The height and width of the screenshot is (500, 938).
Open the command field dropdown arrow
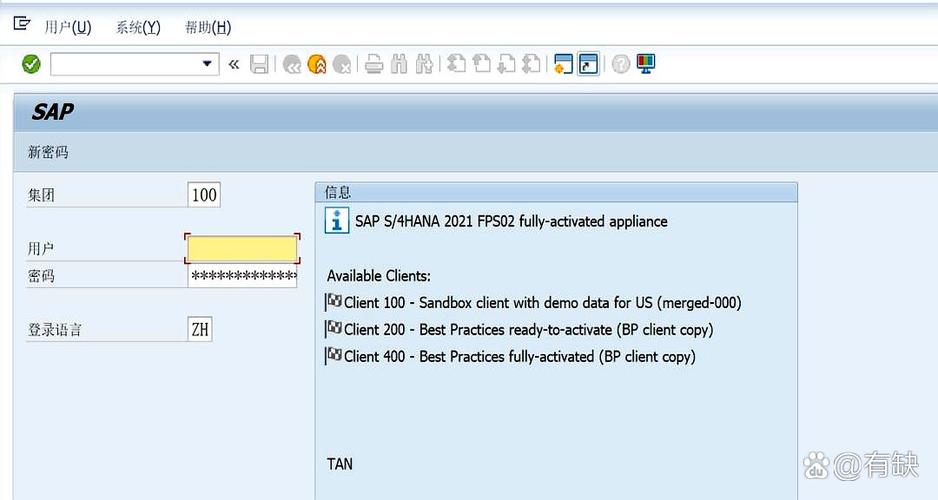207,63
